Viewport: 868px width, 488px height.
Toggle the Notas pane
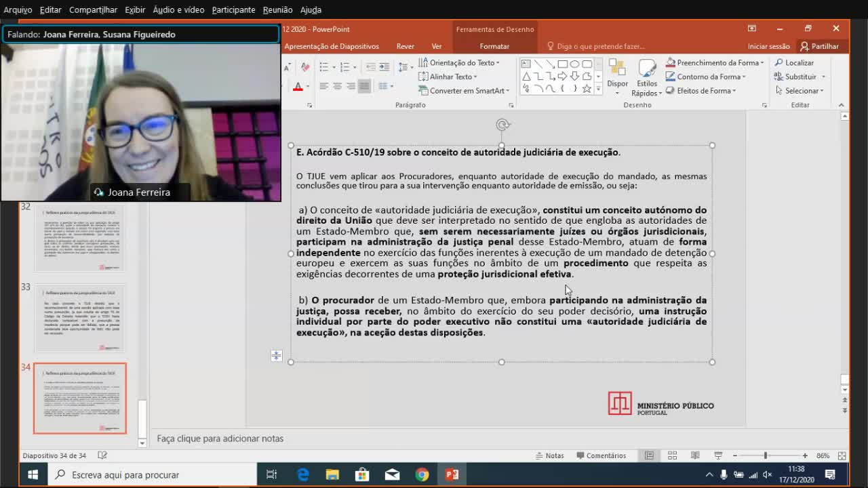click(549, 455)
